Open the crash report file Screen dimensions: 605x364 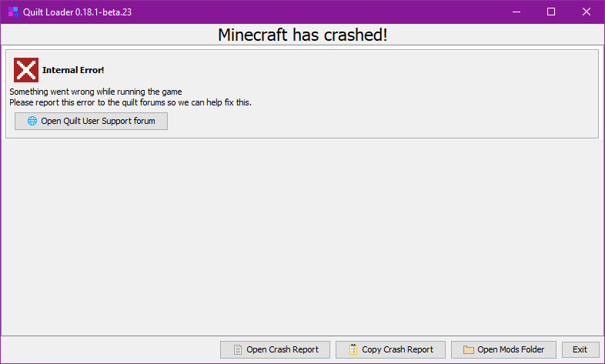click(x=275, y=349)
